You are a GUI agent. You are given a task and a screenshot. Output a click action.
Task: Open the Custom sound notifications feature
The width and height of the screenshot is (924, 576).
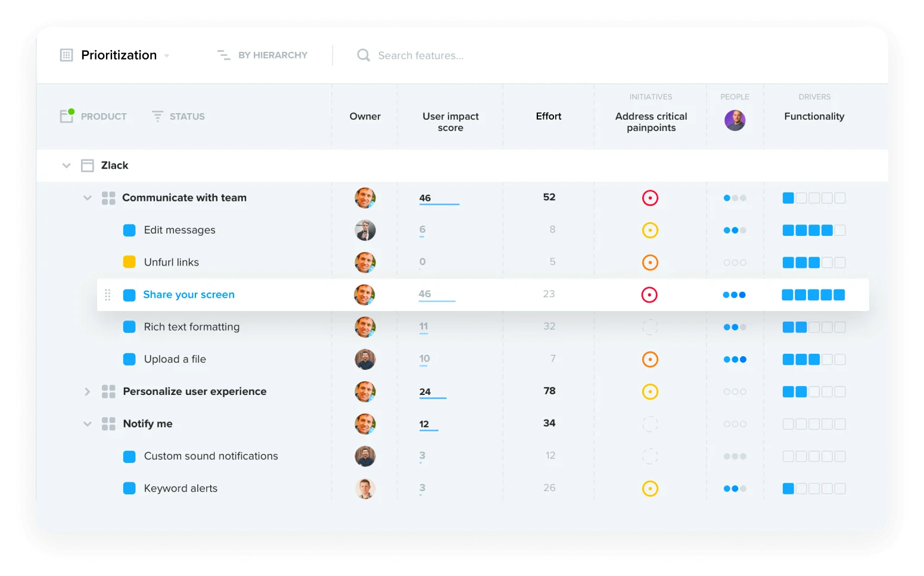tap(211, 456)
